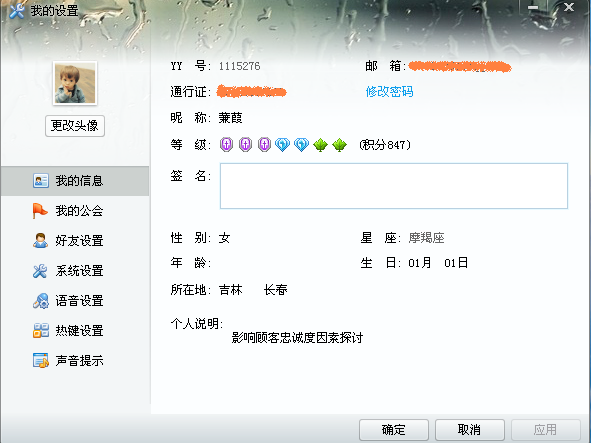Click the text 影响顾客忠诚度因素探讨

coord(297,337)
